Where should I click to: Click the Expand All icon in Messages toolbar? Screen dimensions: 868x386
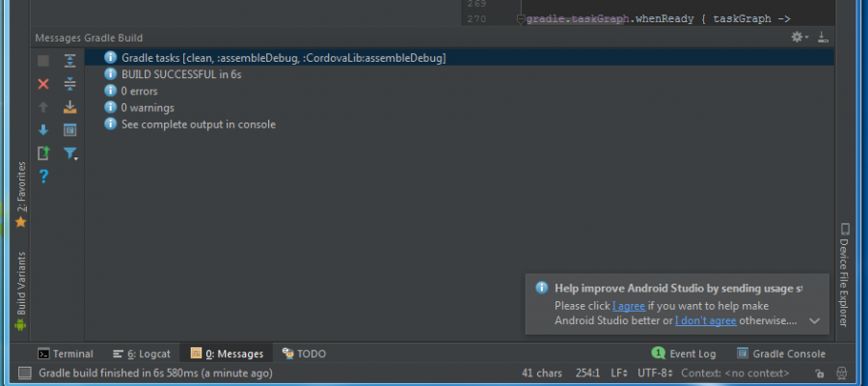click(69, 61)
